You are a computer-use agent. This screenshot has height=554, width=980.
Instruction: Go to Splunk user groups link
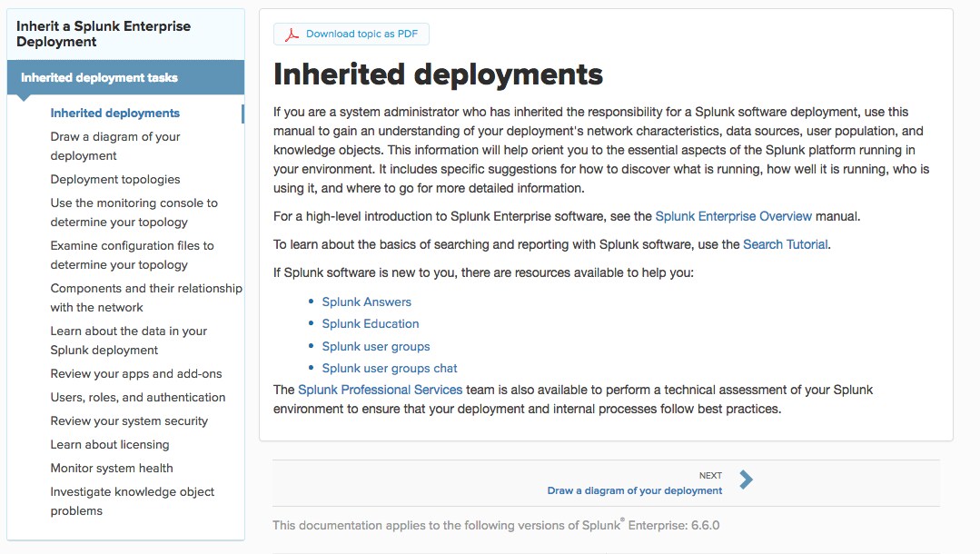[x=376, y=346]
